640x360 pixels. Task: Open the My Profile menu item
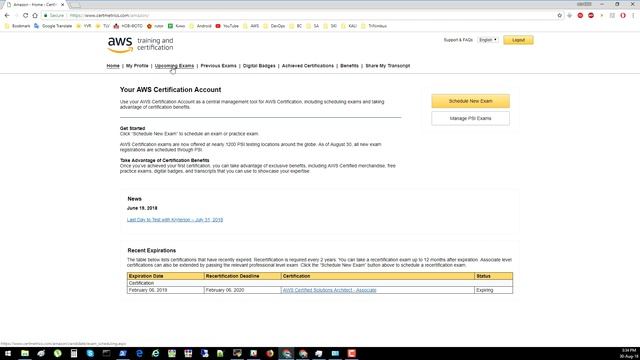pos(137,66)
